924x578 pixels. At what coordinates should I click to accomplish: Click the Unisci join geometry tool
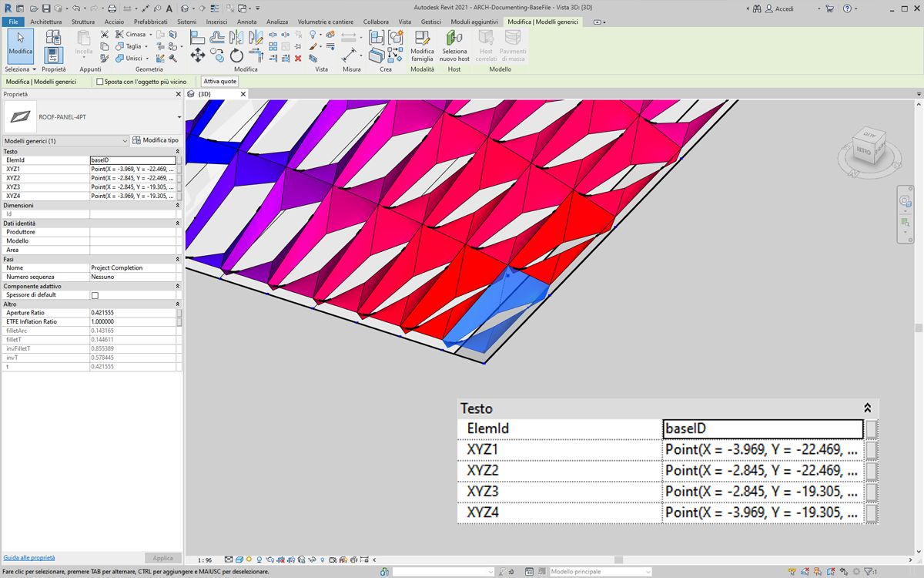pyautogui.click(x=131, y=58)
